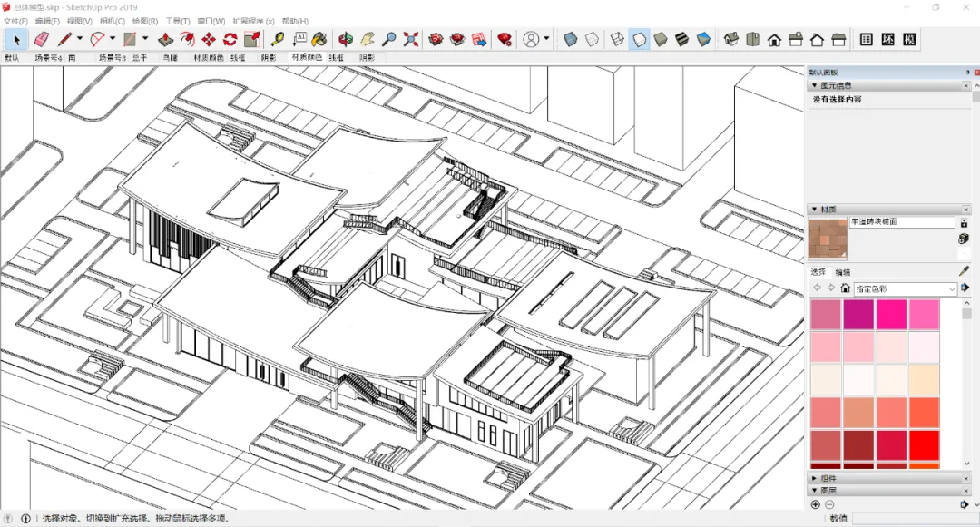
Task: Collapse the 材质 panel
Action: point(814,210)
